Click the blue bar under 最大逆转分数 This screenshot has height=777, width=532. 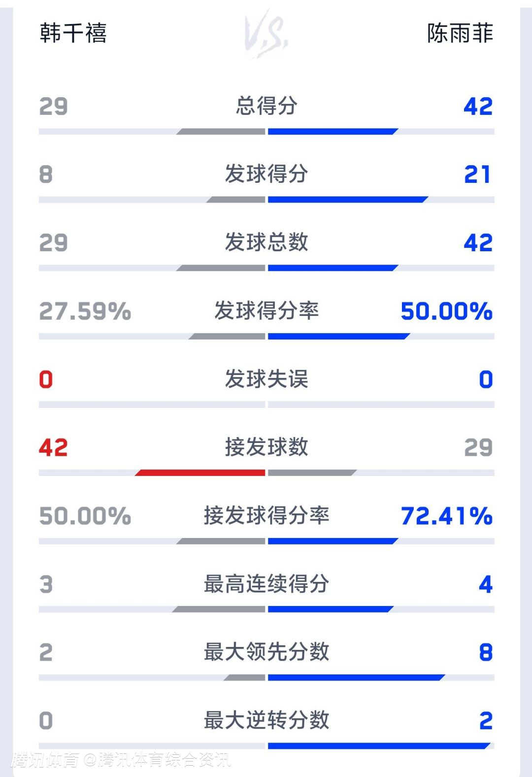pyautogui.click(x=378, y=746)
